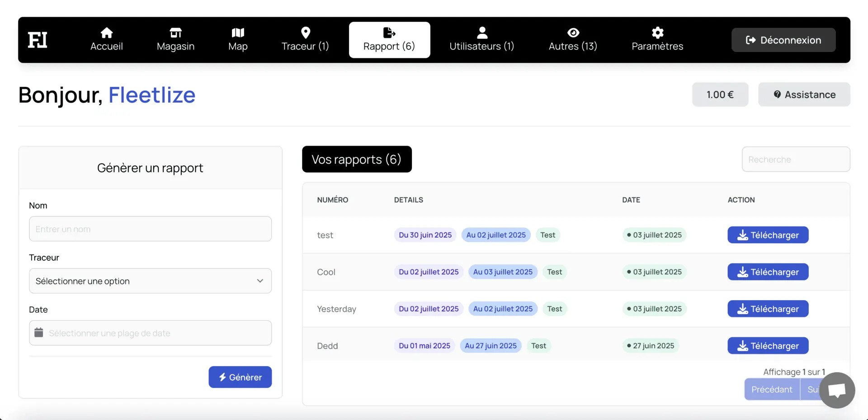Click the Fleetlize name in the greeting
The width and height of the screenshot is (868, 420).
tap(152, 95)
